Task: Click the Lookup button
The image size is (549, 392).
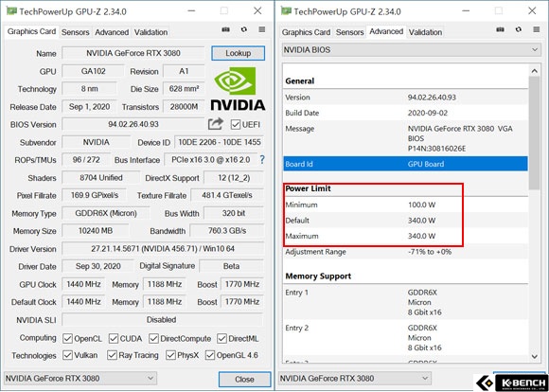Action: 239,53
